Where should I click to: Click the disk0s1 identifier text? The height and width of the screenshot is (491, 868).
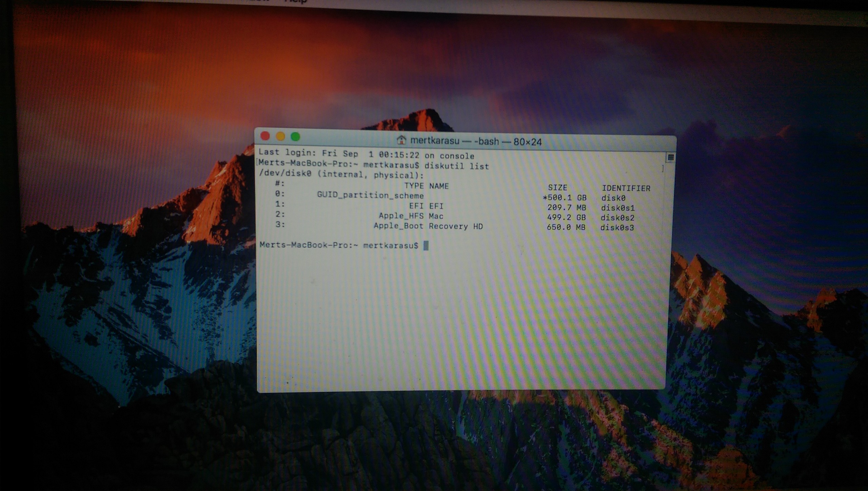(x=617, y=208)
